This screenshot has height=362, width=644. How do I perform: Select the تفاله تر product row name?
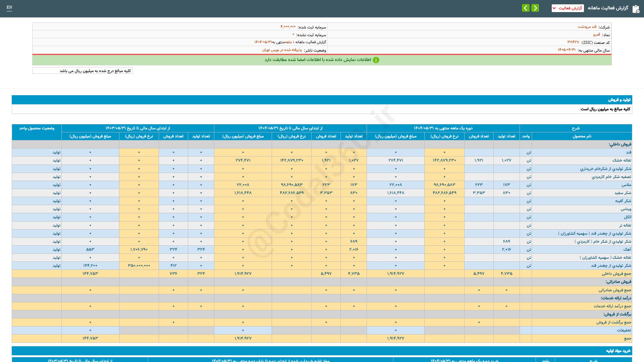click(625, 226)
